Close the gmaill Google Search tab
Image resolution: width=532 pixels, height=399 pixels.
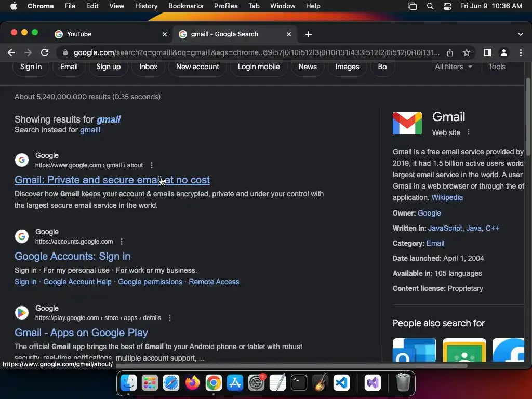(x=289, y=34)
